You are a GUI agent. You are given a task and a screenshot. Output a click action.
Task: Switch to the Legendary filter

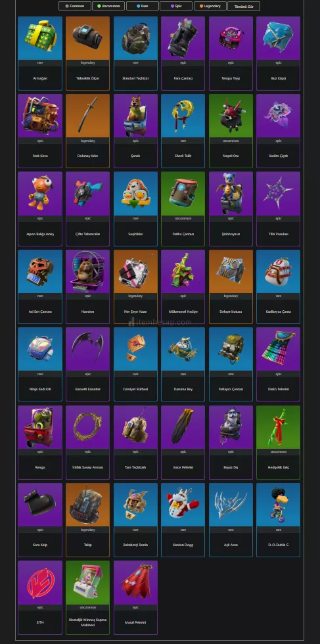click(210, 6)
